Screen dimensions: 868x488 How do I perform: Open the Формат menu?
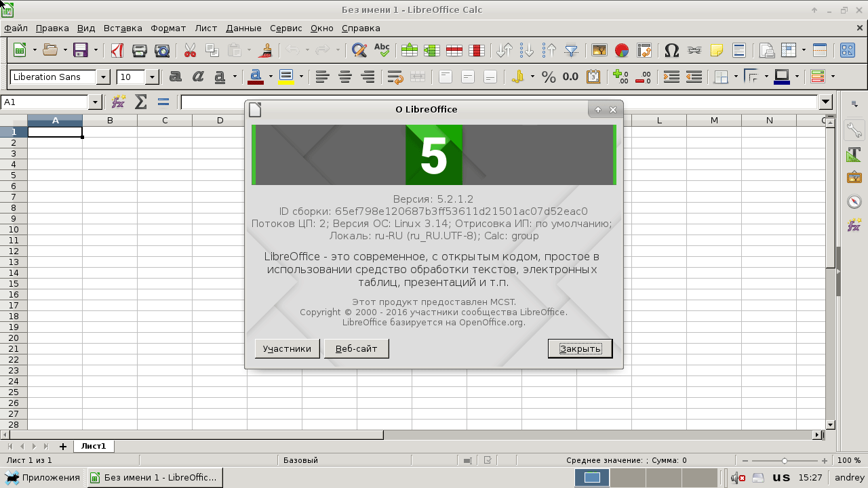point(168,28)
